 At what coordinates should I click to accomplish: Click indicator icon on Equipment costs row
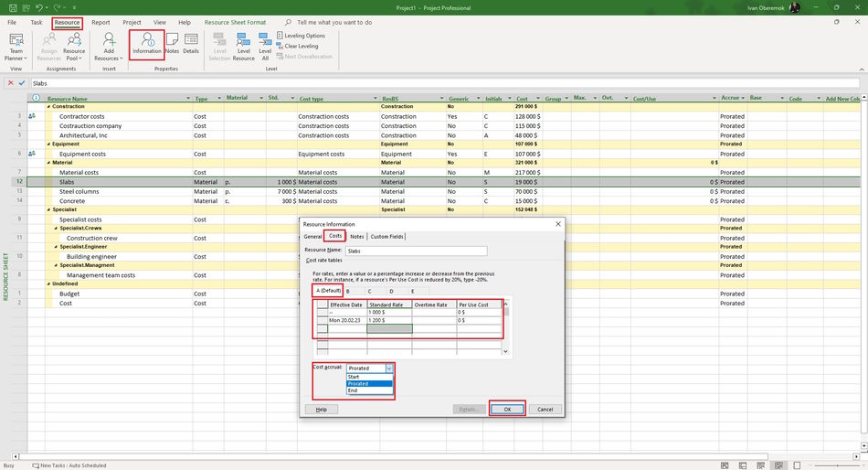pos(32,154)
